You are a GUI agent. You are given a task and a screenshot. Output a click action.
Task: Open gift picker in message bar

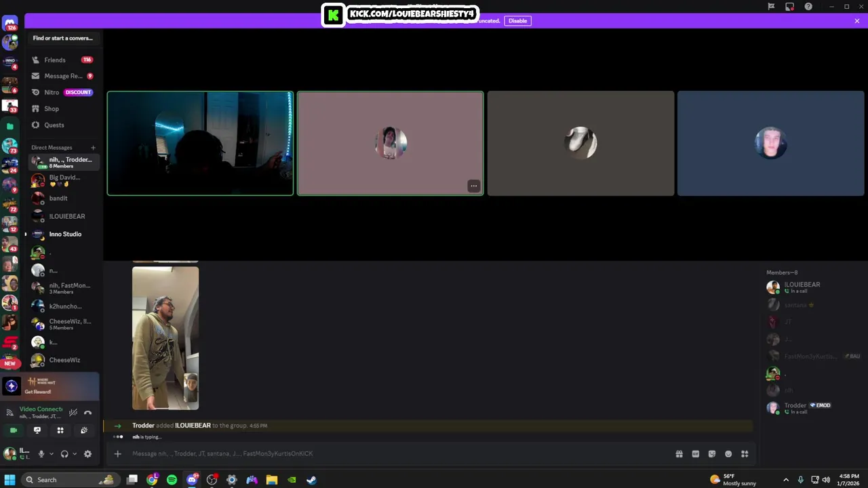pyautogui.click(x=679, y=454)
